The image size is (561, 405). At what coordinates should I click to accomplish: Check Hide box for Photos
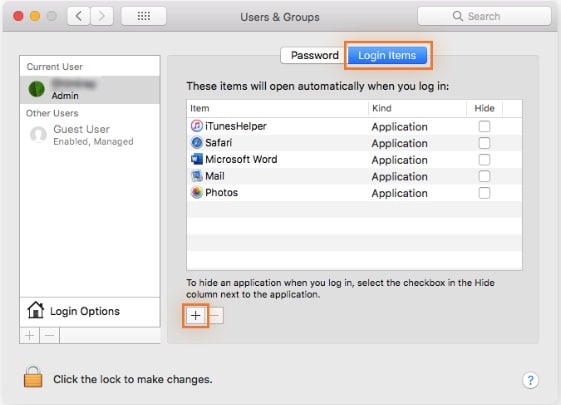pos(484,193)
